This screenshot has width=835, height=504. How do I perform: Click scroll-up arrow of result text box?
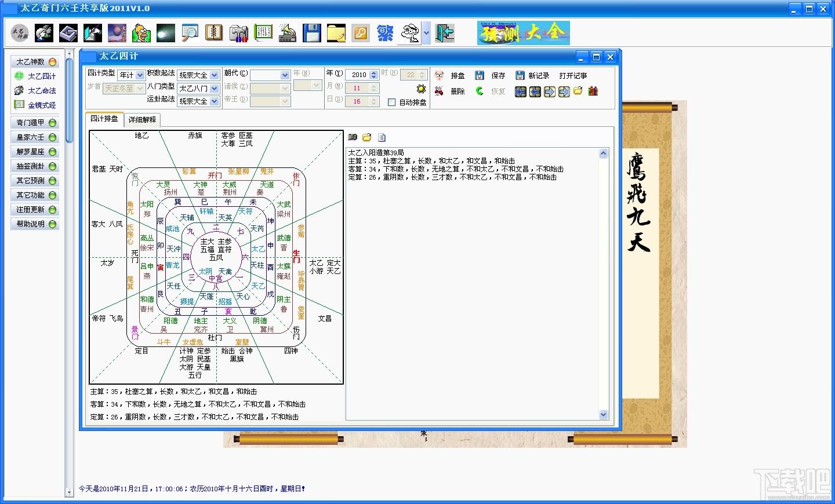coord(604,154)
